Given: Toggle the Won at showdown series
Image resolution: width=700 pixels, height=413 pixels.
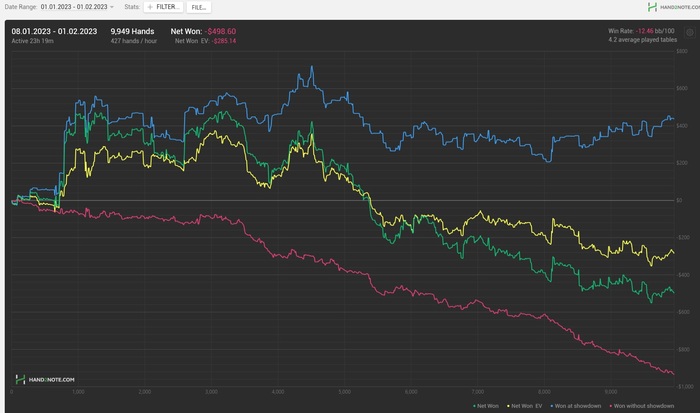Looking at the screenshot, I should pos(579,406).
